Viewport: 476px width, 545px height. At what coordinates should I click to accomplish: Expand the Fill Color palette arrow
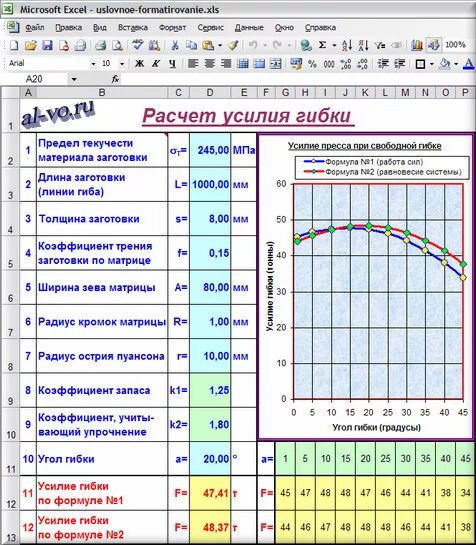tap(456, 64)
